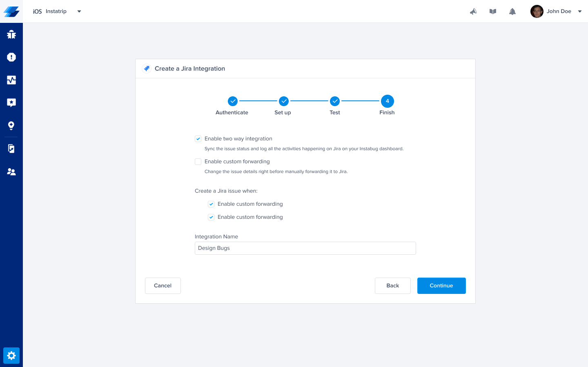Open the lightbulb feature requests icon
This screenshot has height=367, width=588.
[11, 125]
